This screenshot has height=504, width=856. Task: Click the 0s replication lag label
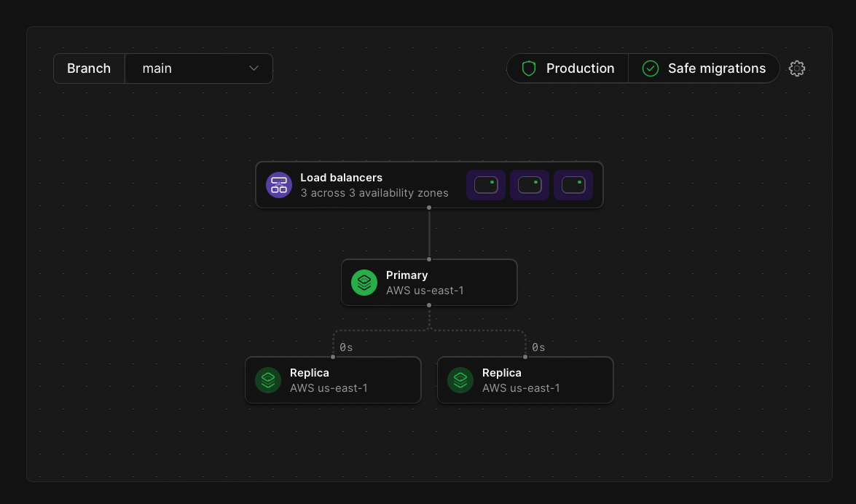(346, 347)
